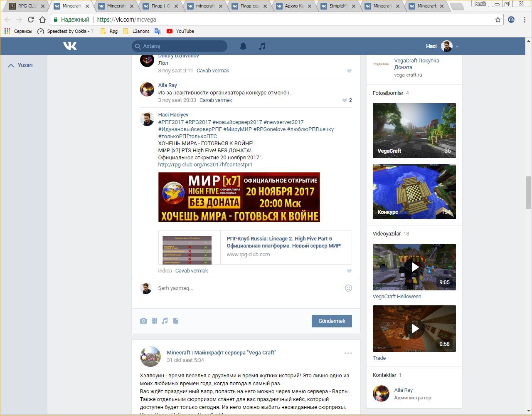Click the Göndərmək send button
This screenshot has height=416, width=532.
[332, 321]
